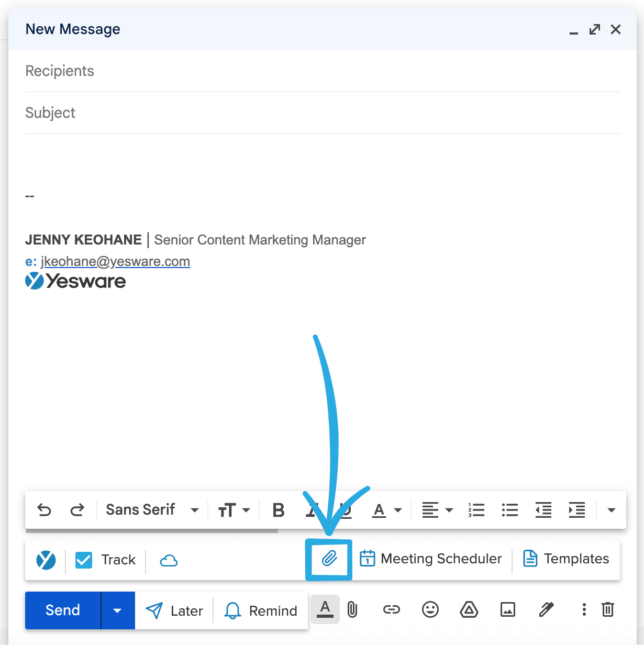
Task: Click the undo arrow icon
Action: point(45,510)
